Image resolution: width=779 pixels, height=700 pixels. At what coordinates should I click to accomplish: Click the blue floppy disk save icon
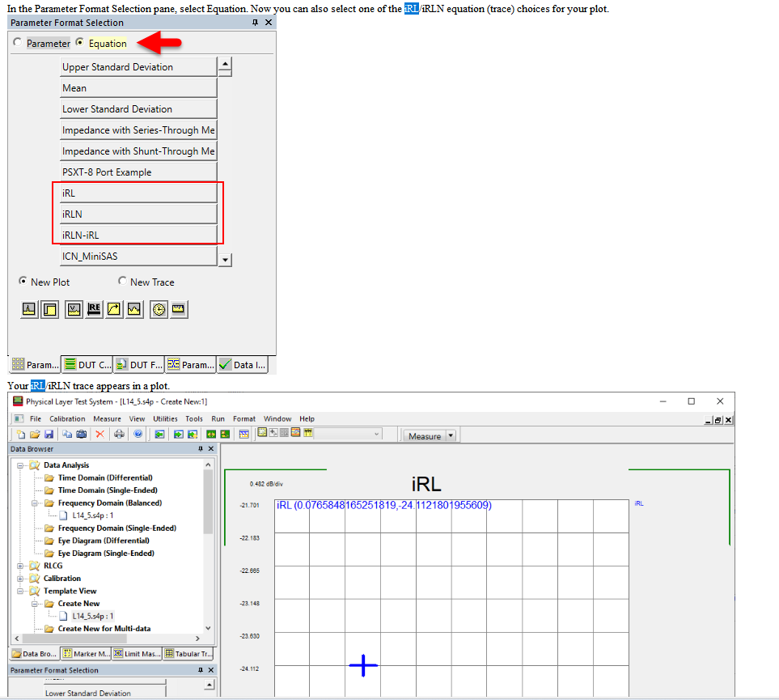(50, 435)
